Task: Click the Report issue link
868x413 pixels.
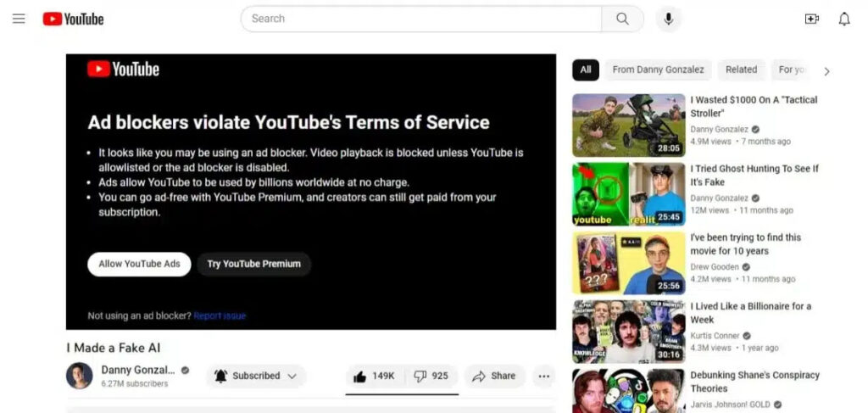Action: coord(220,315)
